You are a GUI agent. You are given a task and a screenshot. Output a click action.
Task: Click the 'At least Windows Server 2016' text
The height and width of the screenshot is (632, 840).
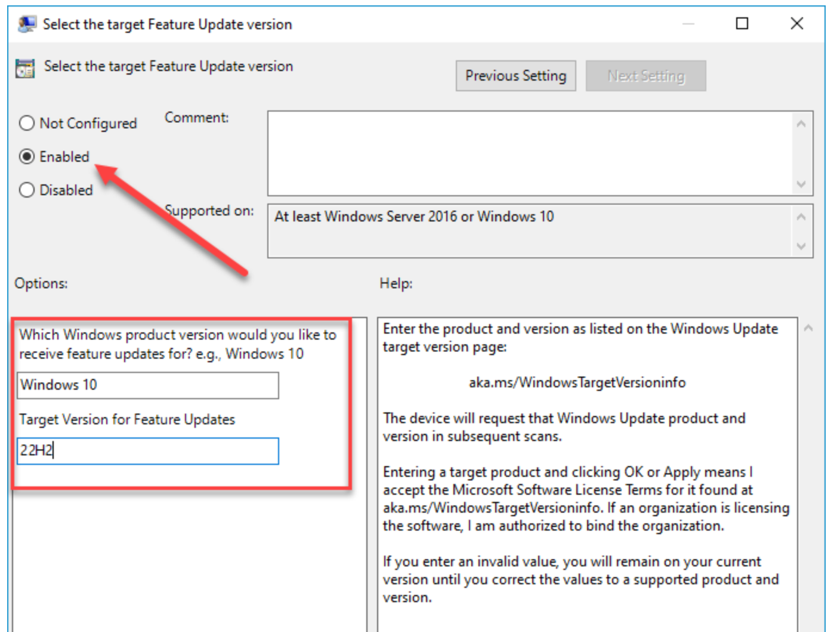click(414, 217)
